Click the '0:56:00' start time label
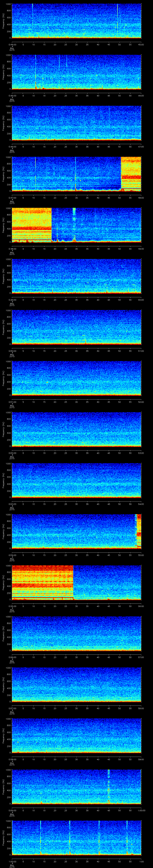The image size is (153, 868). point(12,657)
